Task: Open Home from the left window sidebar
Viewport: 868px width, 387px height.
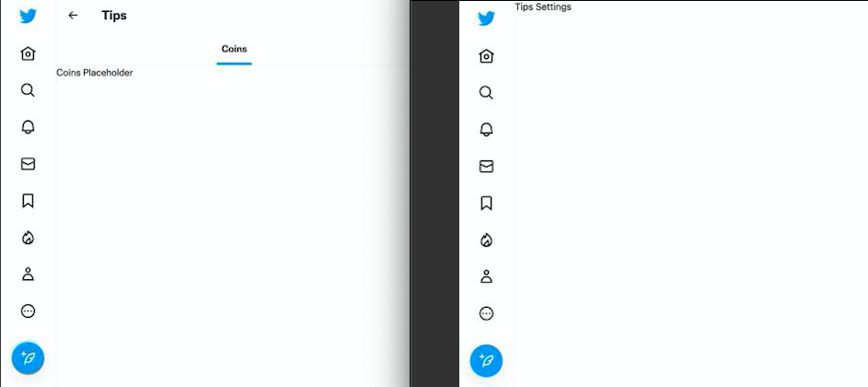Action: coord(28,53)
